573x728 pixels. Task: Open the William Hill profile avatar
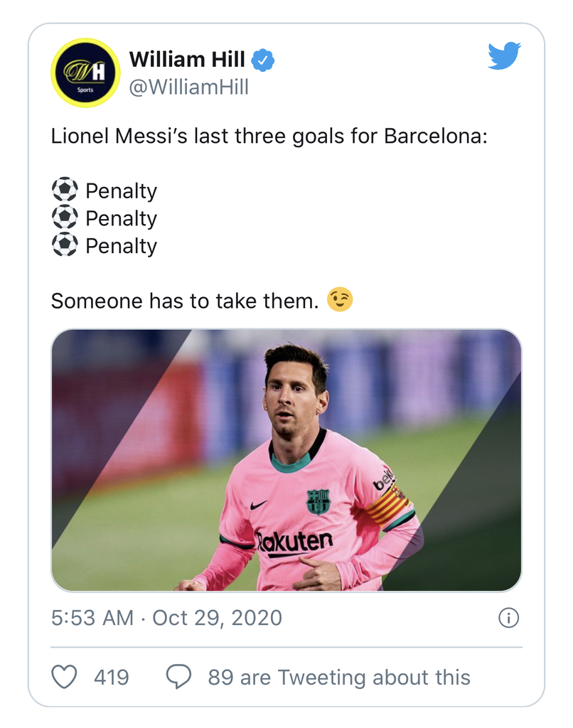(x=85, y=73)
